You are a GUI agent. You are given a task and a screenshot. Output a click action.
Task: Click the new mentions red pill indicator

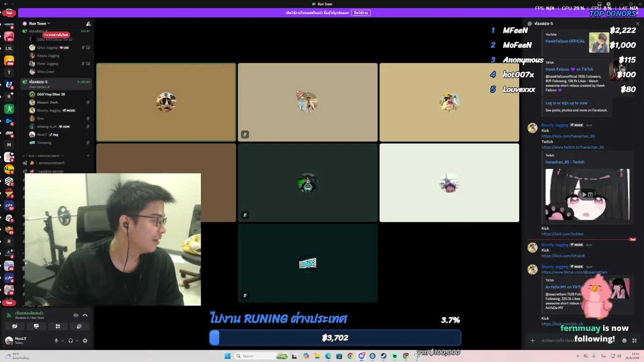pos(56,35)
